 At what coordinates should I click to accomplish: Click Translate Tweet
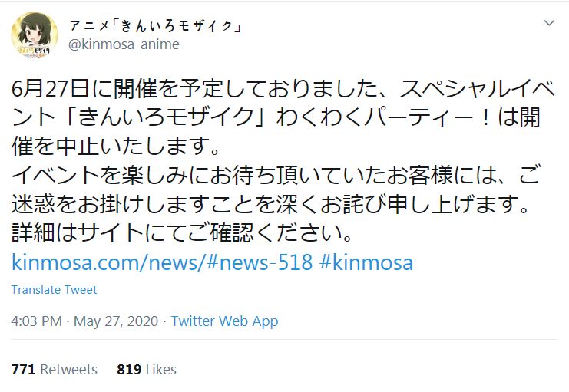coord(54,289)
